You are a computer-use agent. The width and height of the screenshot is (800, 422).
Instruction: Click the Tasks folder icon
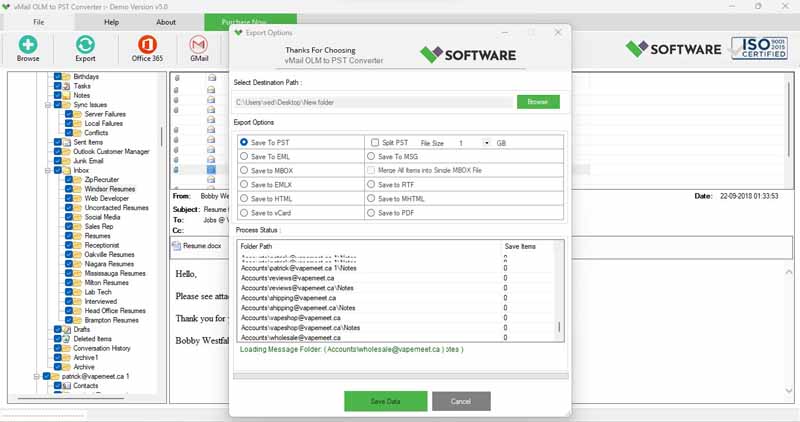[x=67, y=86]
